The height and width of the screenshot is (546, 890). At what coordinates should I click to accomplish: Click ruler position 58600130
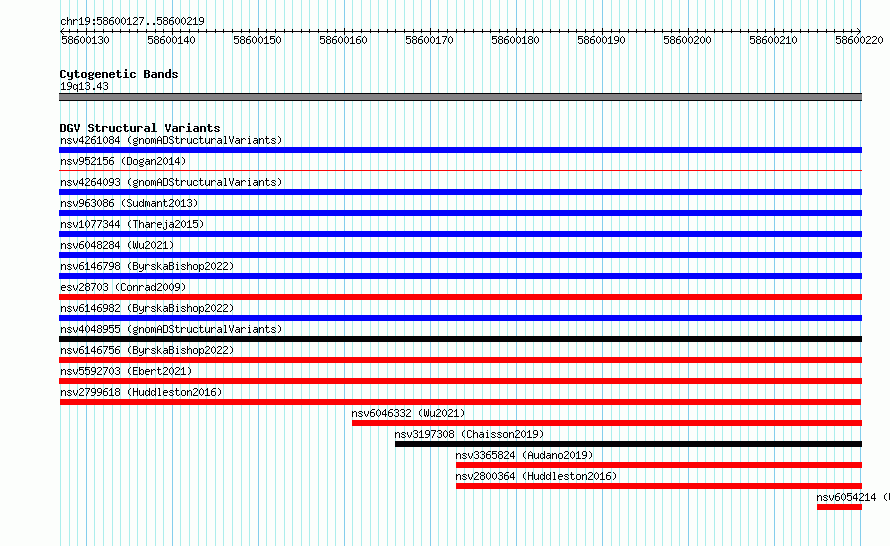[x=85, y=40]
